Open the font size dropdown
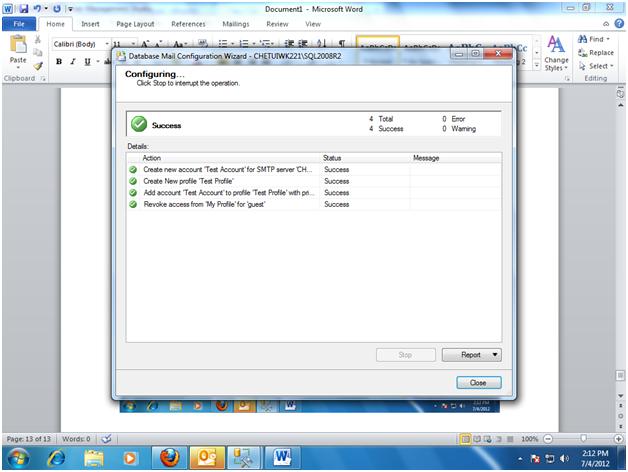The width and height of the screenshot is (628, 472). click(133, 44)
